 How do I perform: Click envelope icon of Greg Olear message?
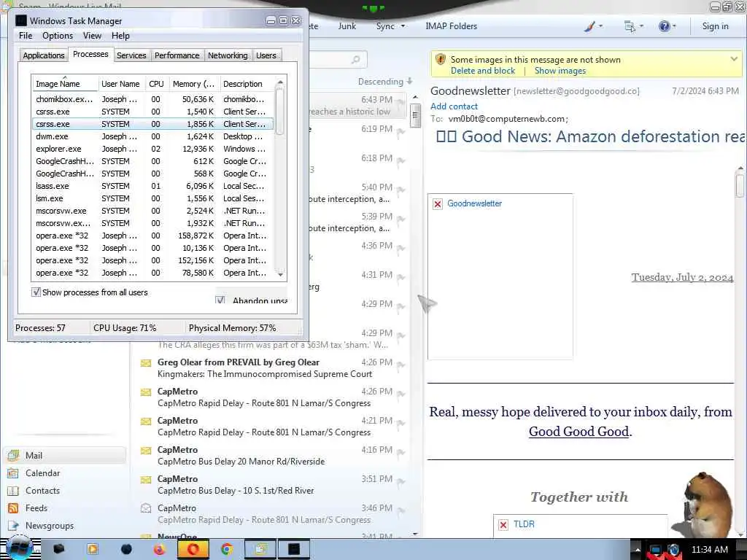[x=146, y=363]
